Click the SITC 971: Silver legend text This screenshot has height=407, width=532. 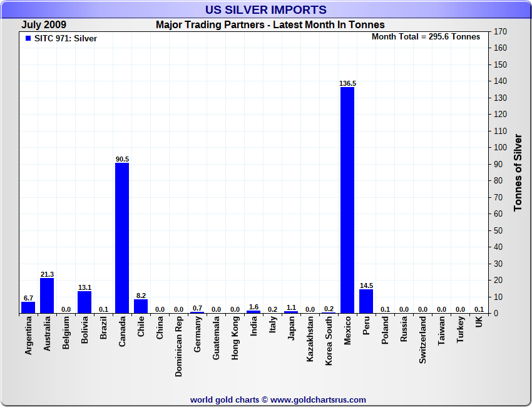tap(66, 39)
